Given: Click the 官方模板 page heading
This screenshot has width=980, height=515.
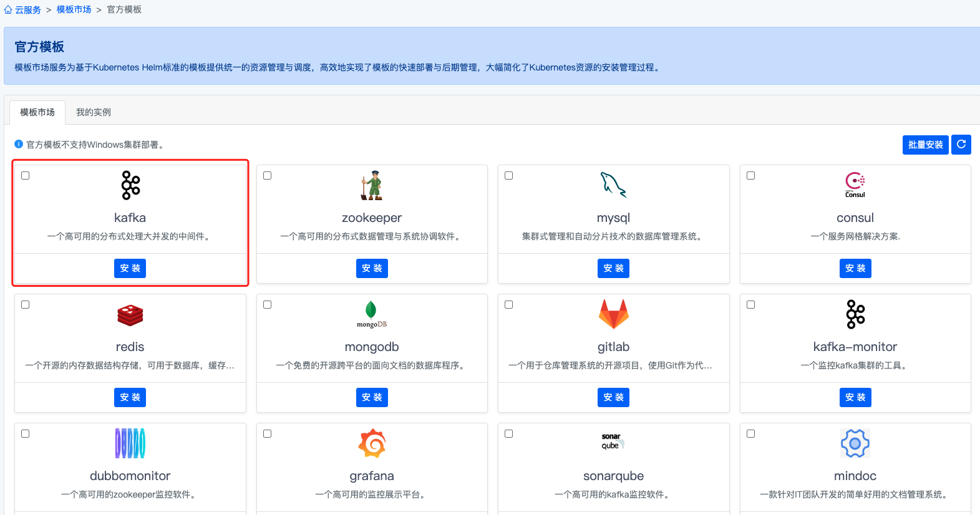Looking at the screenshot, I should tap(39, 47).
